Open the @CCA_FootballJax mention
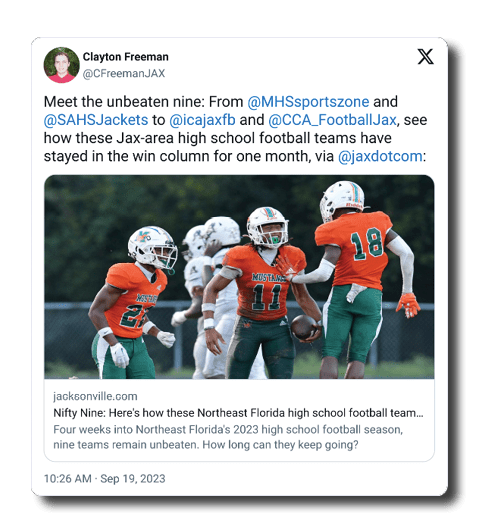This screenshot has height=531, width=498. pyautogui.click(x=332, y=120)
